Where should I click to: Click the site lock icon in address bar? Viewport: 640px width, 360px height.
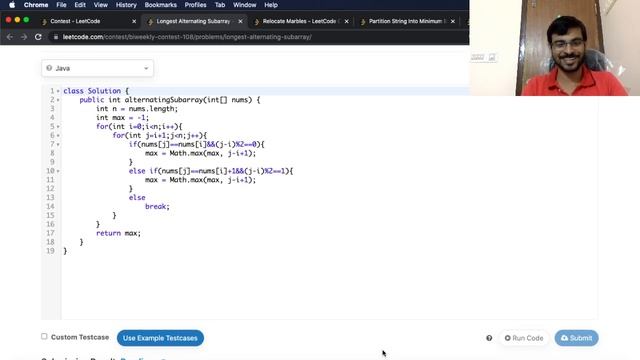(x=56, y=37)
